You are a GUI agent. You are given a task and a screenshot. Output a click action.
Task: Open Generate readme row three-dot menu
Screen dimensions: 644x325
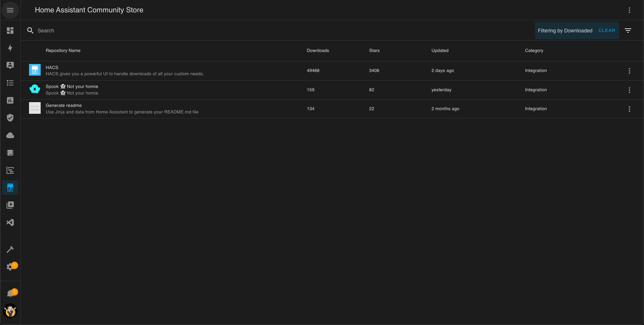[x=629, y=109]
